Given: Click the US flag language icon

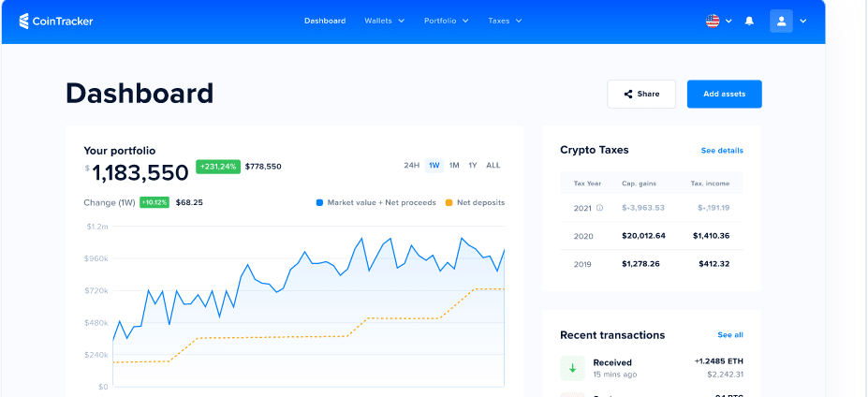Looking at the screenshot, I should pyautogui.click(x=713, y=21).
